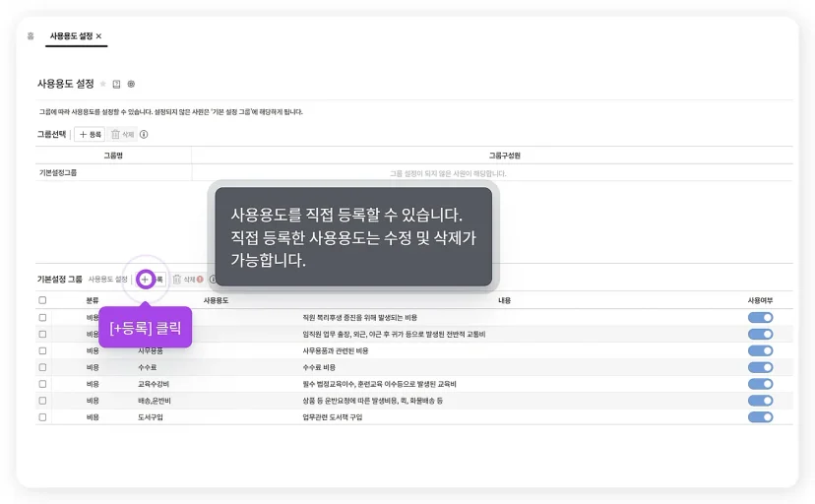This screenshot has width=815, height=504.
Task: Click the 삭제 button in the 기본설정 그룹 section
Action: (184, 279)
